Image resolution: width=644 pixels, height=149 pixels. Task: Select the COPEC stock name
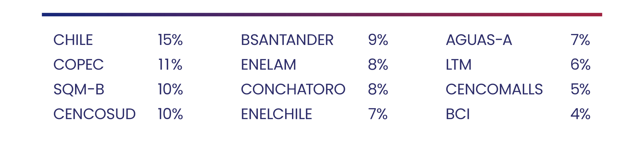pos(79,65)
